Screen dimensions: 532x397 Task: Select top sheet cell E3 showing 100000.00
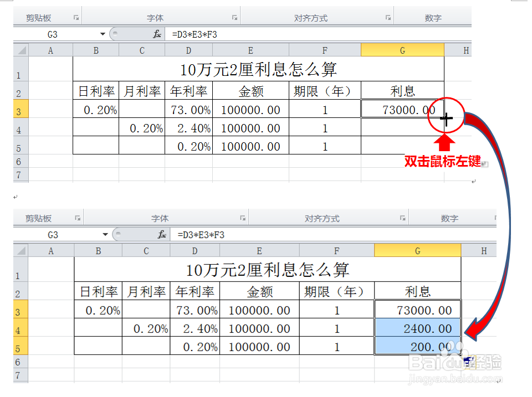pyautogui.click(x=250, y=109)
